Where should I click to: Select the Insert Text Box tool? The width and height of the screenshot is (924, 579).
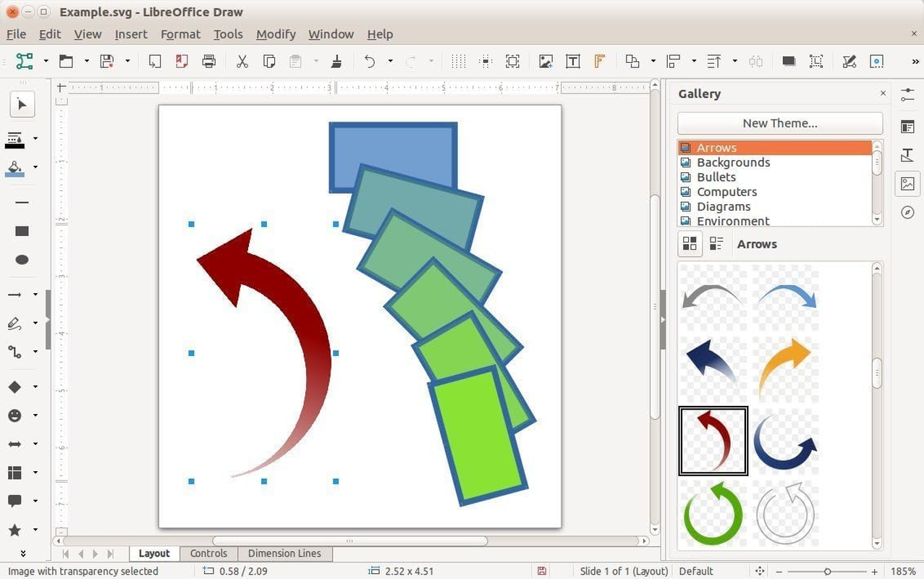(x=572, y=61)
